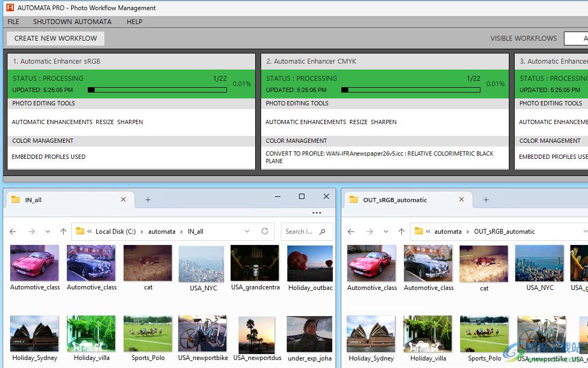Refresh the IN_all folder view

pyautogui.click(x=264, y=232)
